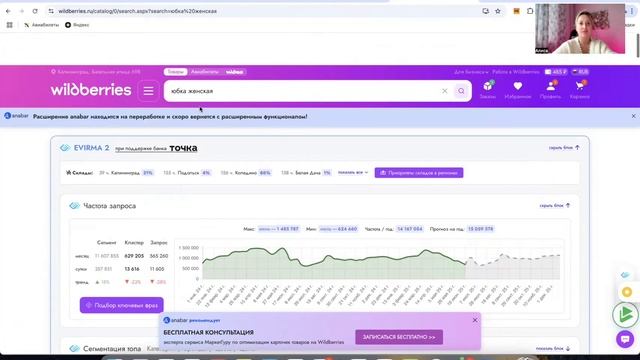Viewport: 640px width, 360px height.
Task: Open the RUB currency selector
Action: pos(580,72)
